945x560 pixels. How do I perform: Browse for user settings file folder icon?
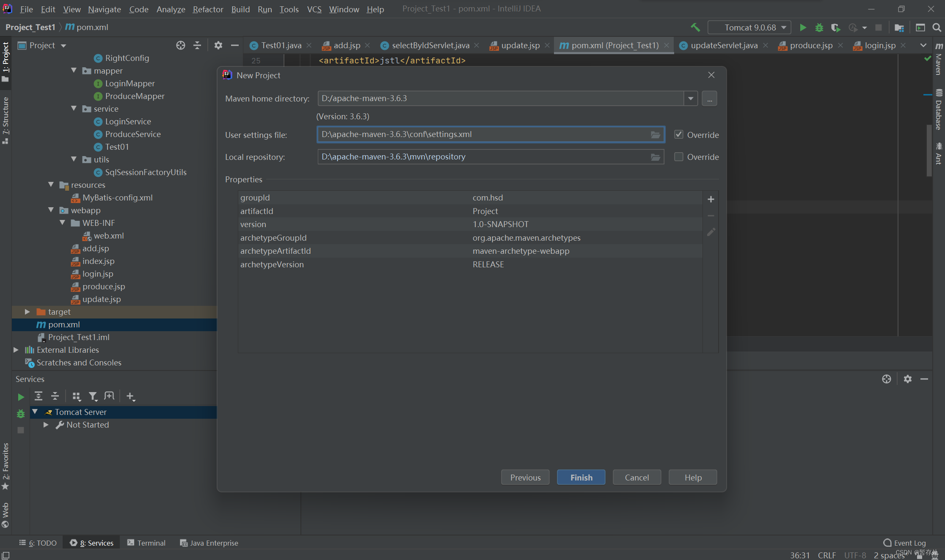[655, 135]
